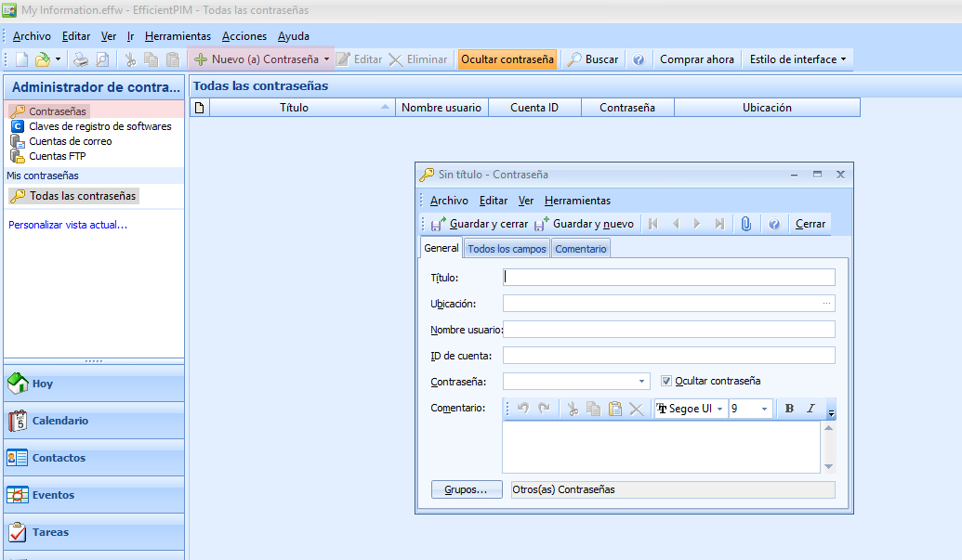Click the Comprar ahora button
Viewport: 962px width, 560px height.
697,59
